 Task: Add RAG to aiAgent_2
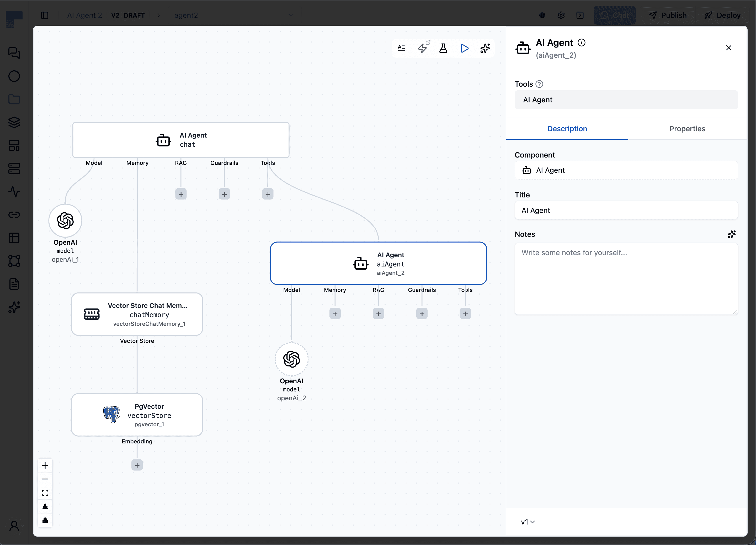click(x=378, y=313)
